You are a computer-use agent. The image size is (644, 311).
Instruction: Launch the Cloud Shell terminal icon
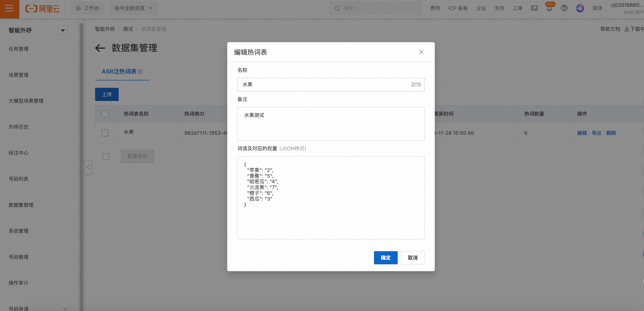pos(534,8)
